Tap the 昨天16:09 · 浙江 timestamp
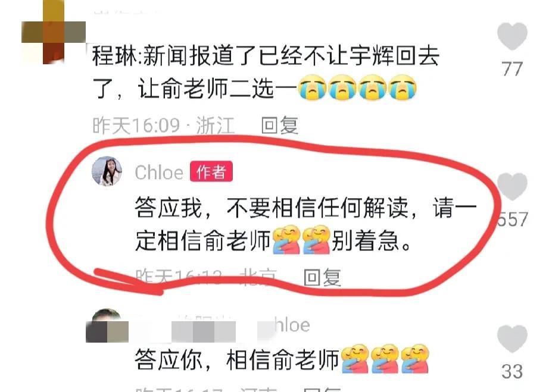 (x=163, y=125)
